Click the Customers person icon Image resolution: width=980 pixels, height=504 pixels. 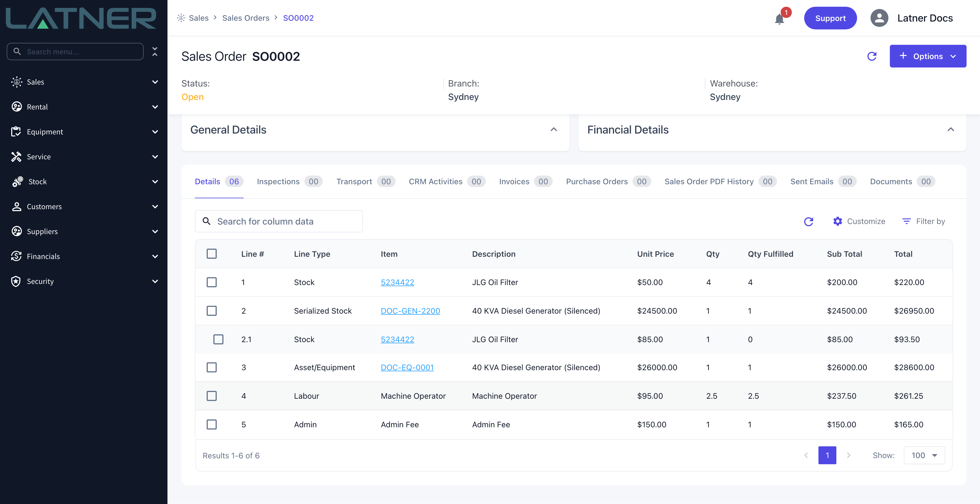[x=16, y=207]
